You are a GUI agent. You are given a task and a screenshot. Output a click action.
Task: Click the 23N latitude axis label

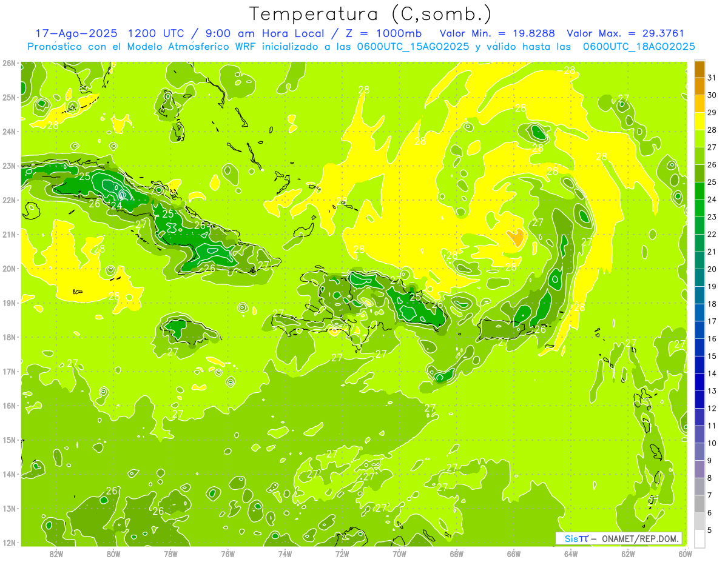click(9, 166)
